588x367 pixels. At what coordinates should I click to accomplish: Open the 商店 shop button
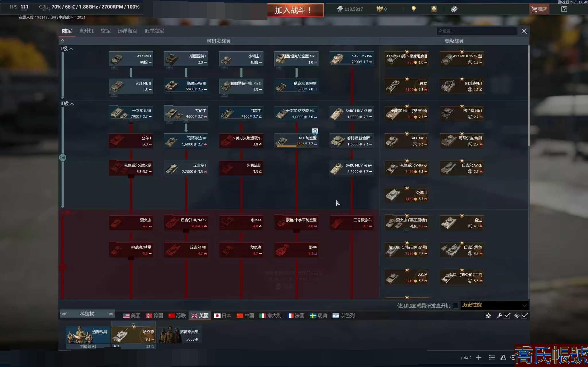[539, 9]
